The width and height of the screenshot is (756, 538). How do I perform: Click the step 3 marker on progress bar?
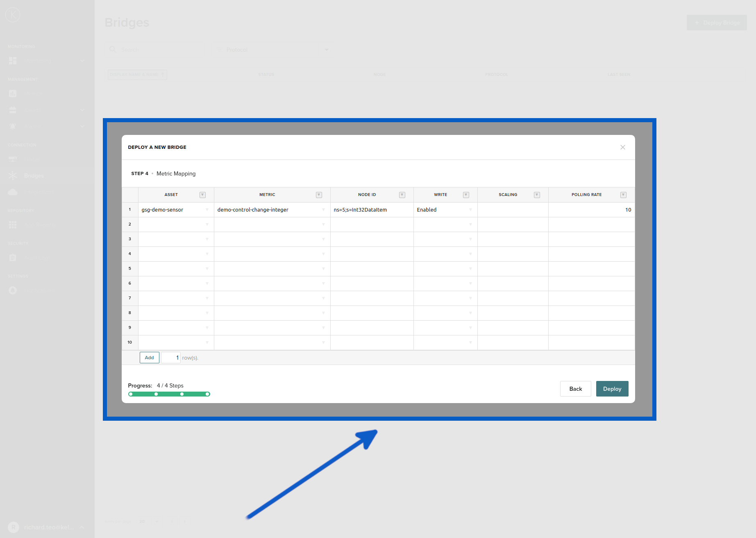(x=182, y=394)
